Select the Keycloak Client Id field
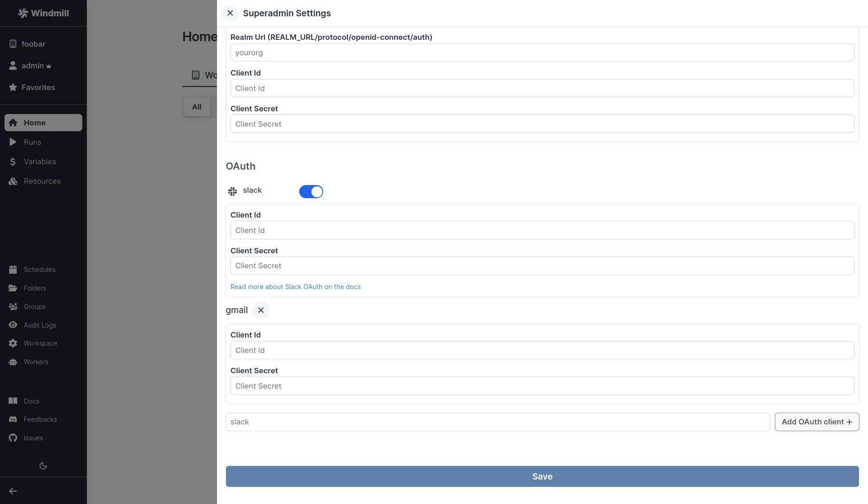This screenshot has height=504, width=868. pos(542,88)
